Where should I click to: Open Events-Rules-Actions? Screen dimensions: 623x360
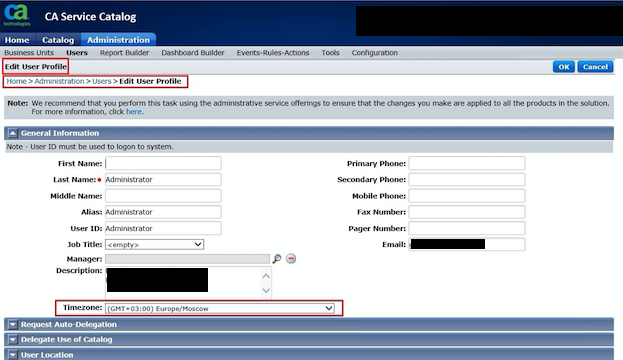pyautogui.click(x=273, y=53)
